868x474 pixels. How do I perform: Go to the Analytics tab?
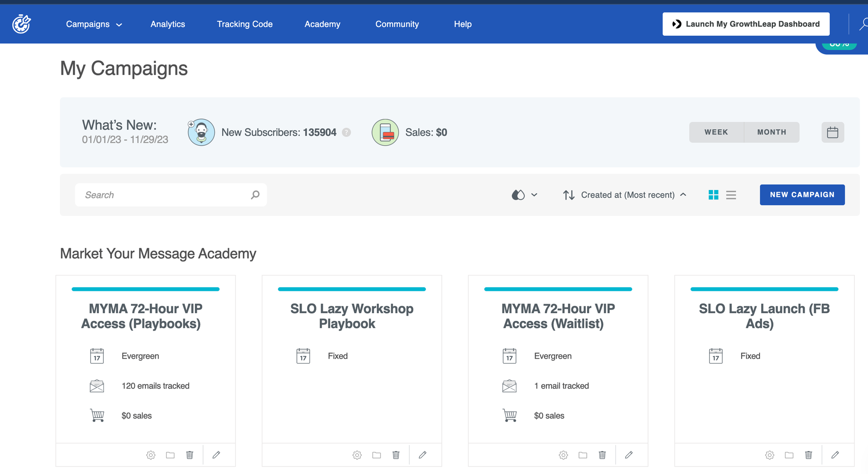coord(168,24)
